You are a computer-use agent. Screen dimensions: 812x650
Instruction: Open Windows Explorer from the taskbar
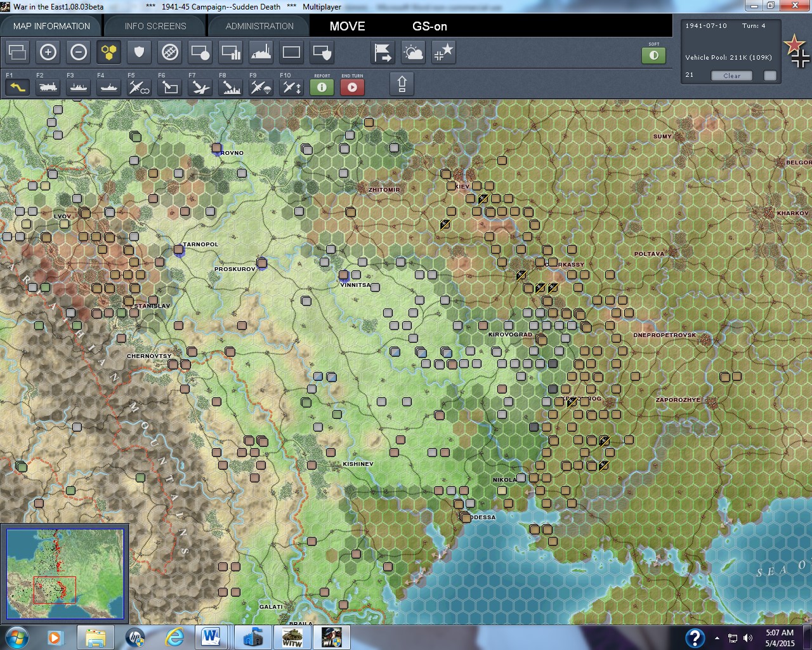(95, 637)
